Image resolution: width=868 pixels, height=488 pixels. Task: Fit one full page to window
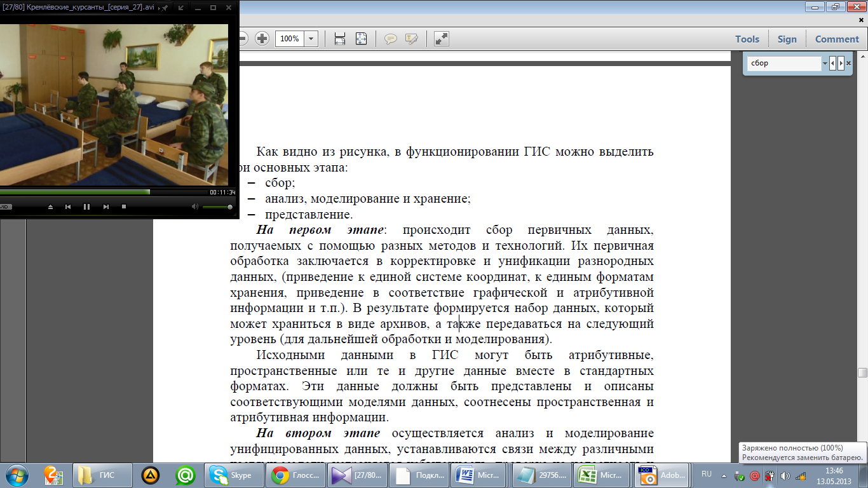[361, 39]
